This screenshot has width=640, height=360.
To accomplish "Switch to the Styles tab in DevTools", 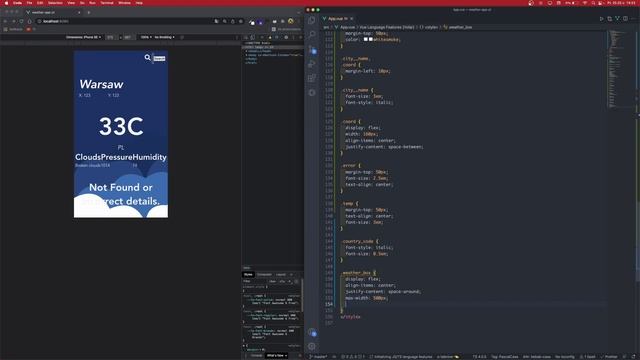I will click(x=248, y=274).
